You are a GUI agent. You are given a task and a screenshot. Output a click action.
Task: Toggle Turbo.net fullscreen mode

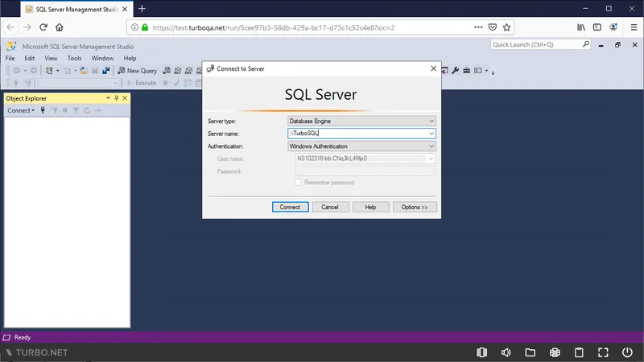coord(603,352)
